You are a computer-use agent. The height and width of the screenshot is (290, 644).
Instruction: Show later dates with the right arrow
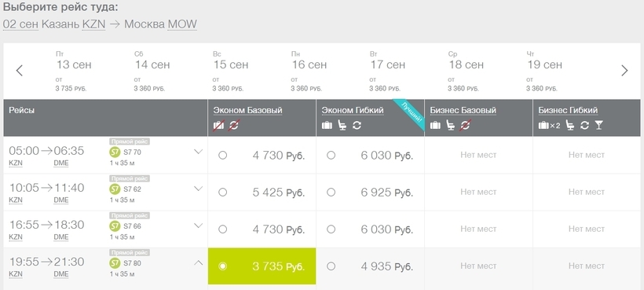(x=624, y=71)
